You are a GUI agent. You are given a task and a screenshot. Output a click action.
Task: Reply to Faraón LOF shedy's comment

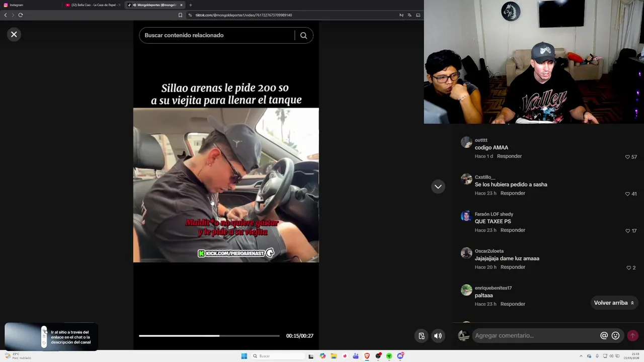[x=513, y=230]
